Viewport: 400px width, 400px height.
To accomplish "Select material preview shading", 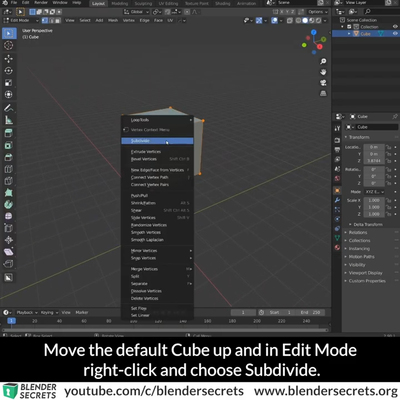I will pos(312,20).
